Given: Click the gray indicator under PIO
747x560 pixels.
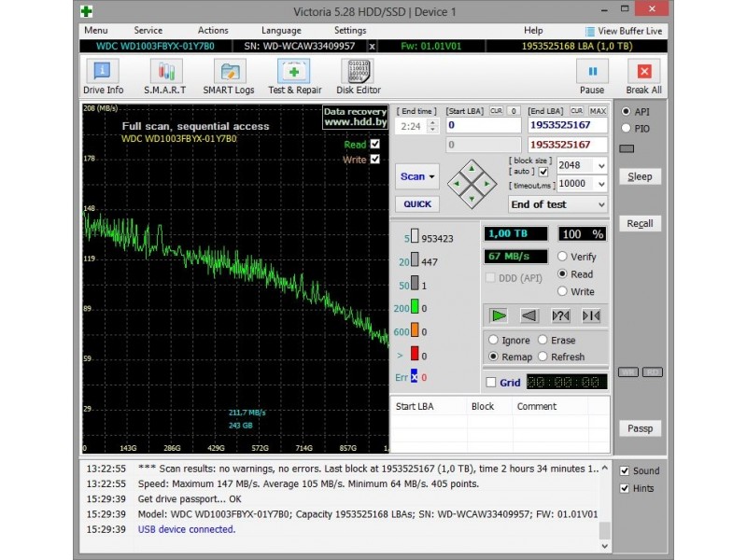Looking at the screenshot, I should click(x=627, y=149).
